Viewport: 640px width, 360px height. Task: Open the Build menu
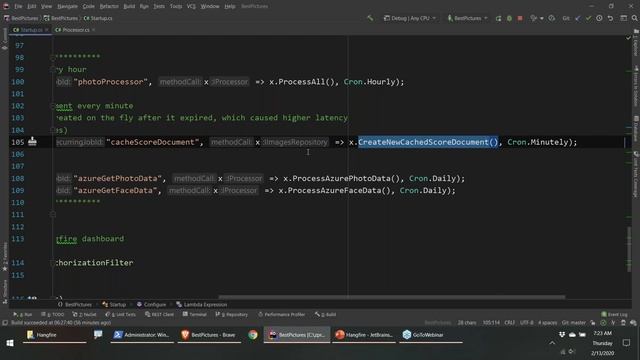coord(129,7)
